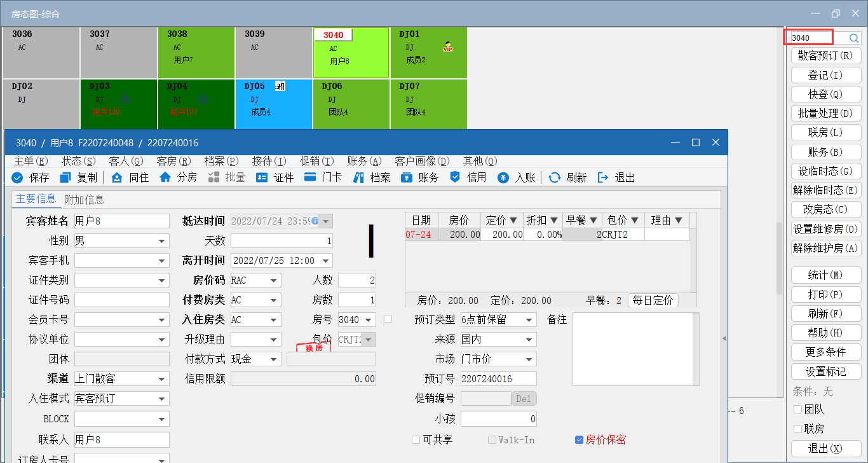
Task: Click the status icon on room DJ03
Action: [x=126, y=99]
